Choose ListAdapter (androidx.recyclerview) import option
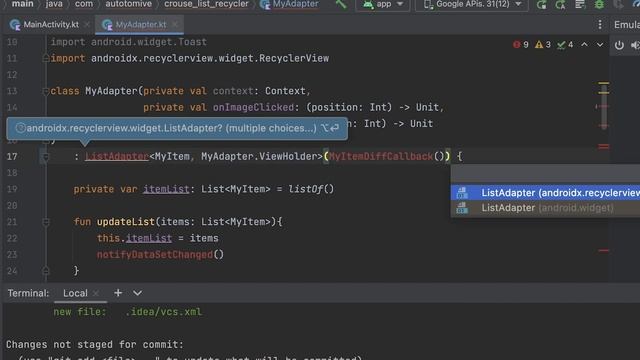 click(545, 193)
